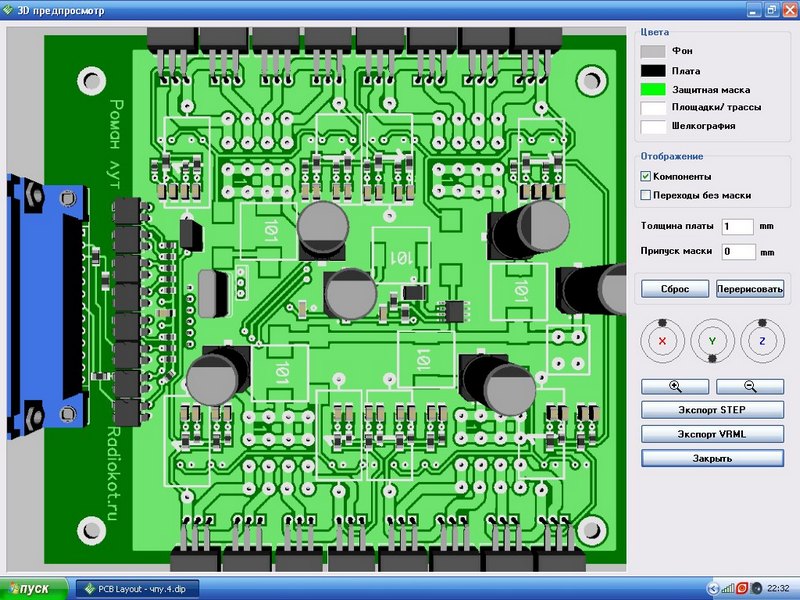Enable the Переходы без маски checkbox
The image size is (800, 600).
[x=646, y=195]
